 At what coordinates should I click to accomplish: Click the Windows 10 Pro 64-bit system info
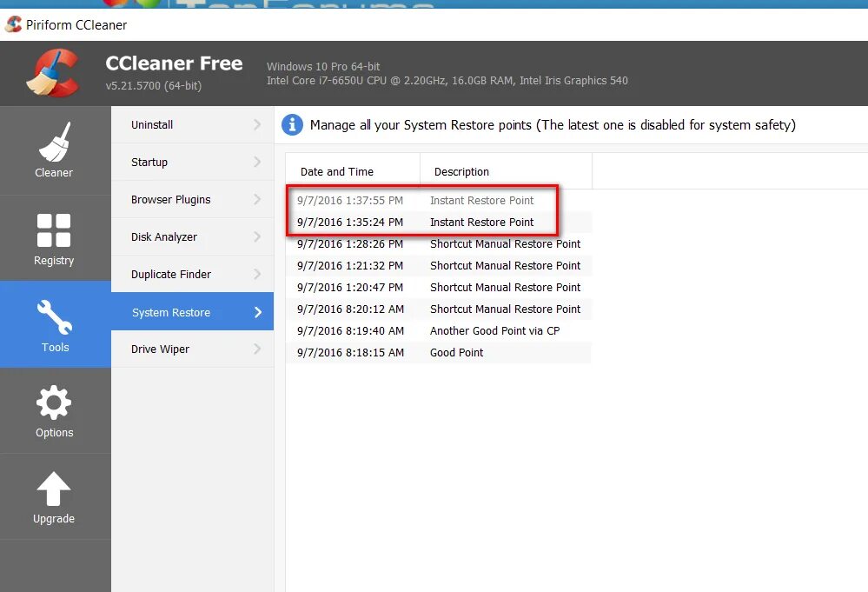(323, 66)
